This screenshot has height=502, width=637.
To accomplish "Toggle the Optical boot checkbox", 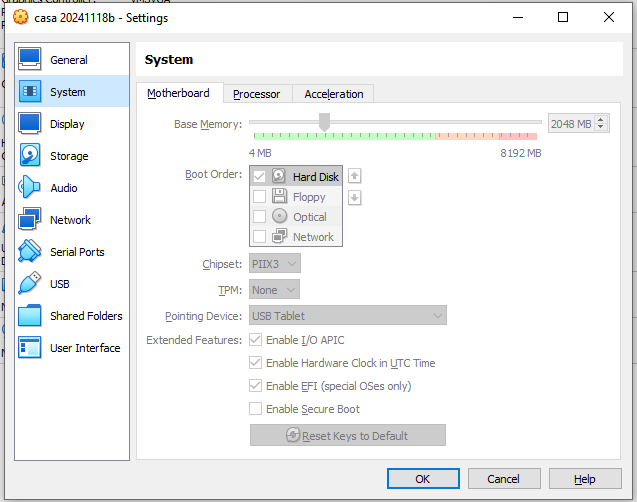I will pos(259,216).
